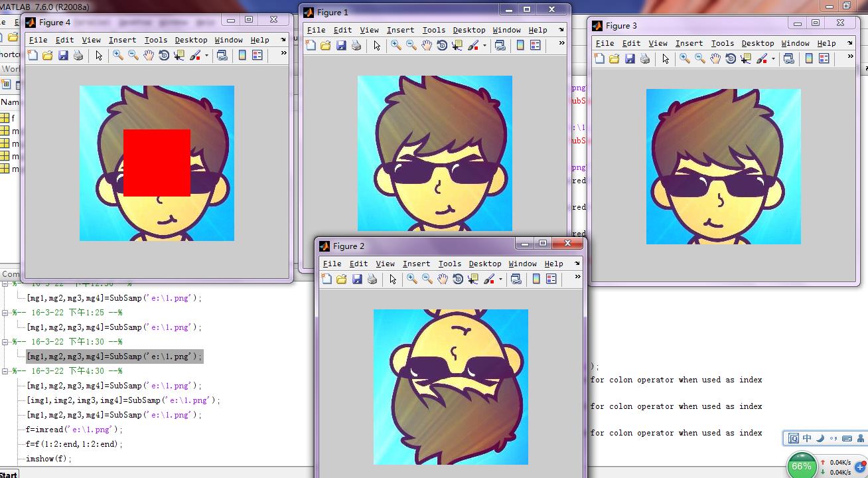Open Edit menu in Figure 2

pos(358,264)
